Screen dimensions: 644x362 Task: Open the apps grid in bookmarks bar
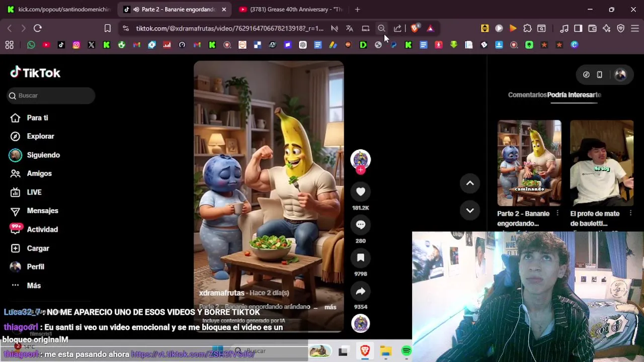(x=9, y=45)
